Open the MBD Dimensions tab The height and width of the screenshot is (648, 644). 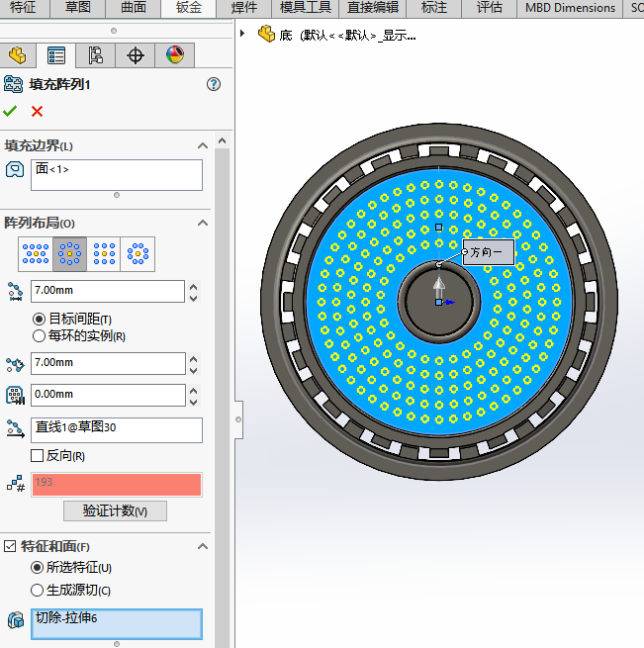coord(570,8)
